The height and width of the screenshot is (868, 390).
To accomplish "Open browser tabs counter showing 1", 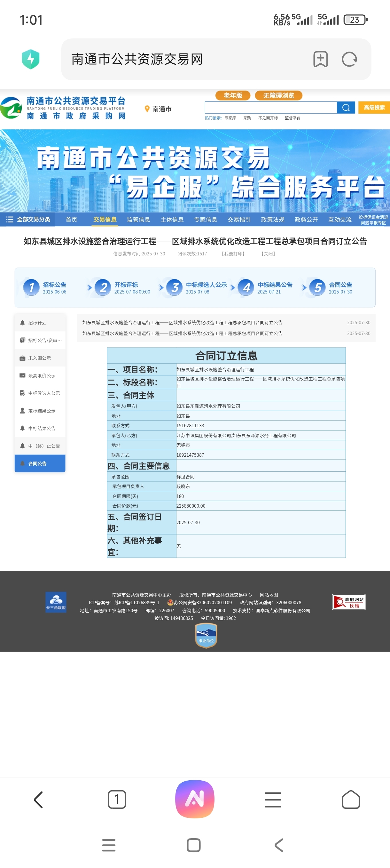I will 117,799.
